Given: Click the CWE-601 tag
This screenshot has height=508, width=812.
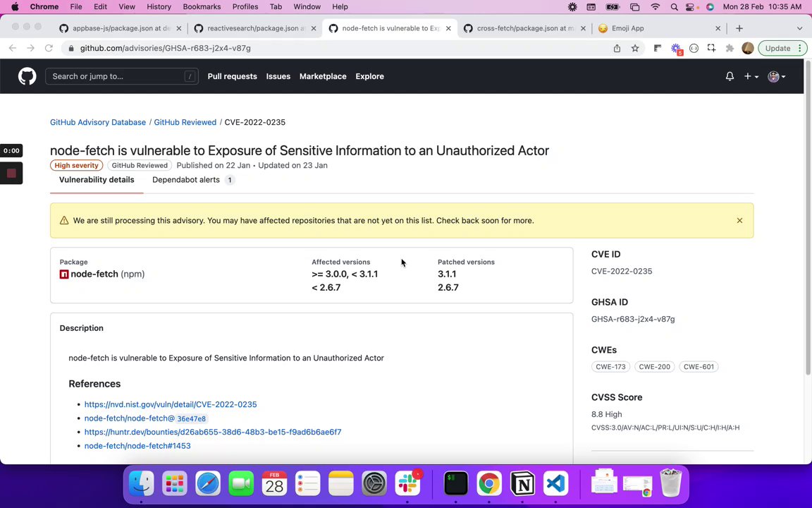Looking at the screenshot, I should click(699, 366).
